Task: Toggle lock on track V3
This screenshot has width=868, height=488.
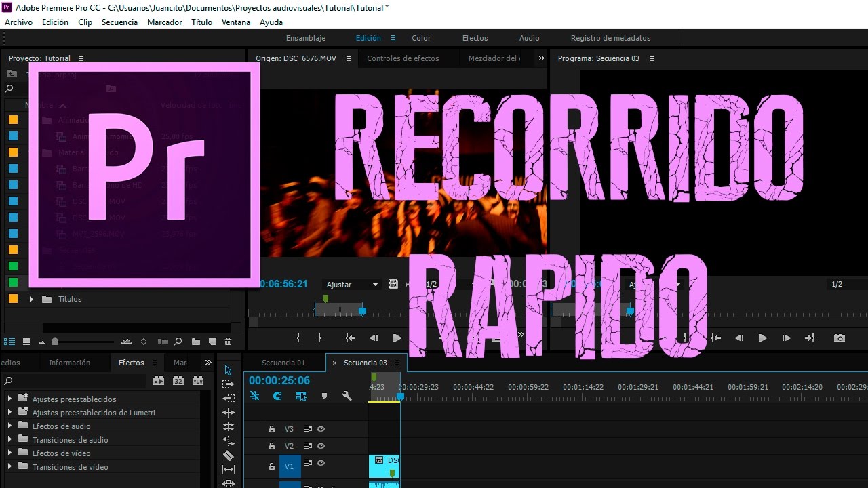Action: [x=271, y=429]
